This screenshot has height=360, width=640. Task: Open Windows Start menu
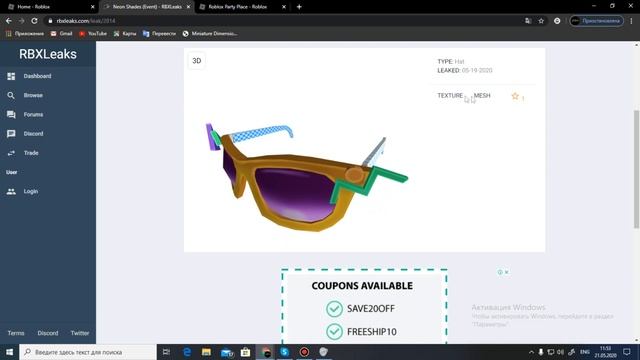click(9, 352)
